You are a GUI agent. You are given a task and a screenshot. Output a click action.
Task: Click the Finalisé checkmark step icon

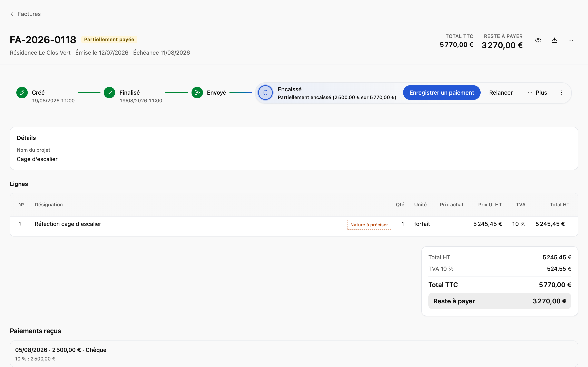tap(109, 93)
